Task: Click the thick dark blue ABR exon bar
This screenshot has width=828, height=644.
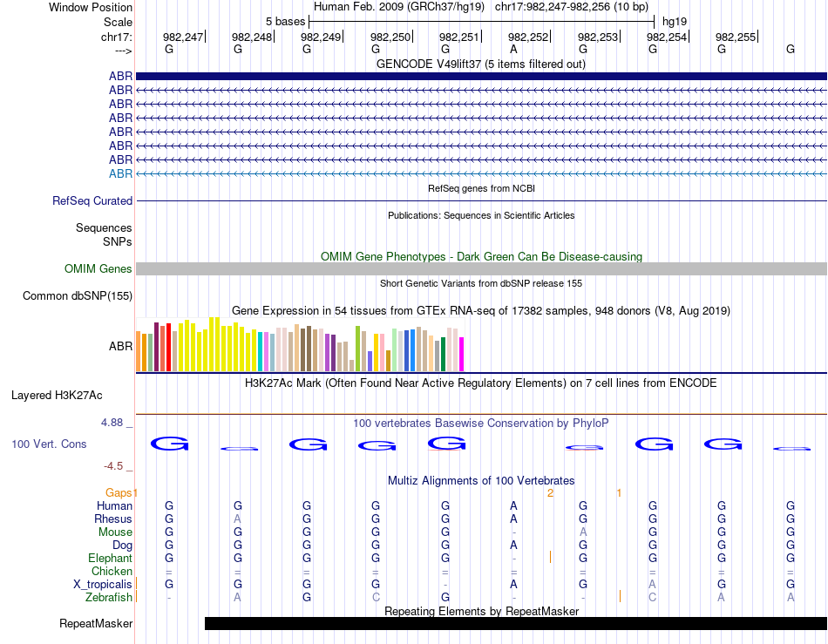Action: [481, 76]
